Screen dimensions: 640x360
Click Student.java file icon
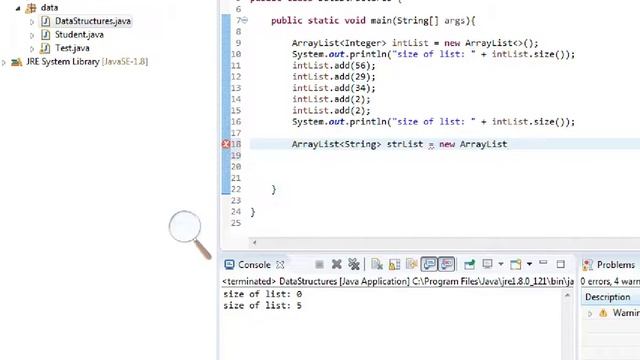tap(45, 35)
